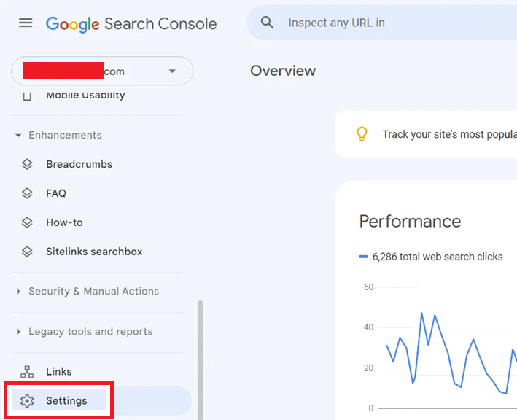Image resolution: width=517 pixels, height=420 pixels.
Task: Open the property selector dropdown
Action: (102, 71)
